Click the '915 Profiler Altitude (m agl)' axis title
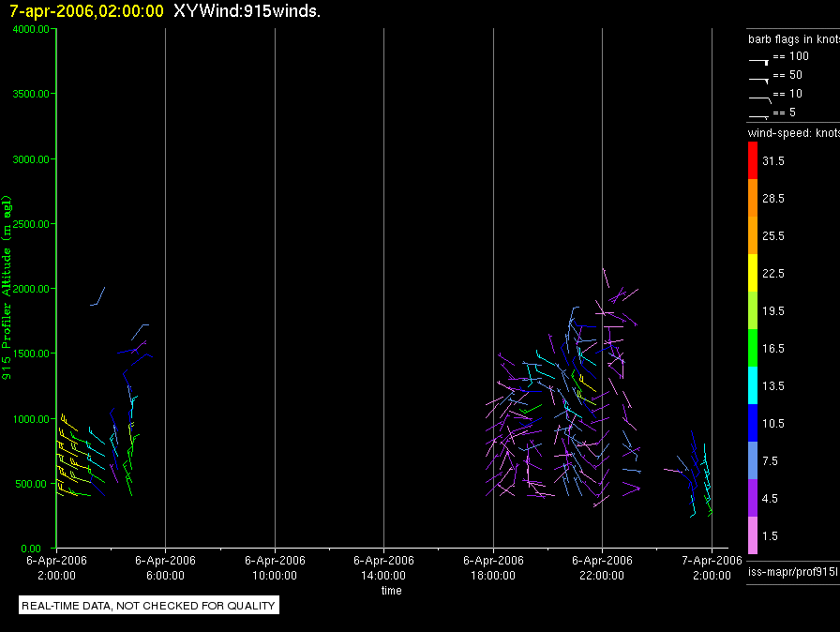Image resolution: width=840 pixels, height=632 pixels. coord(7,288)
